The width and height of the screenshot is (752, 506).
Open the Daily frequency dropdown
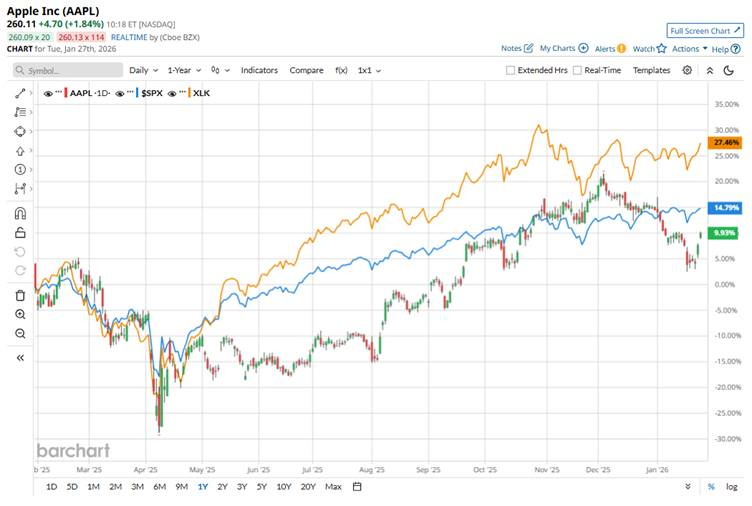click(x=142, y=71)
